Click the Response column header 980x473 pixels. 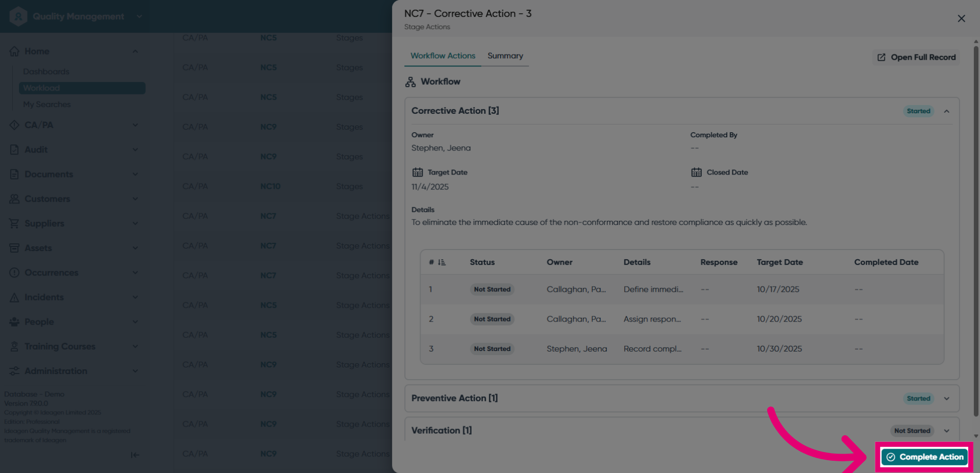pos(719,262)
